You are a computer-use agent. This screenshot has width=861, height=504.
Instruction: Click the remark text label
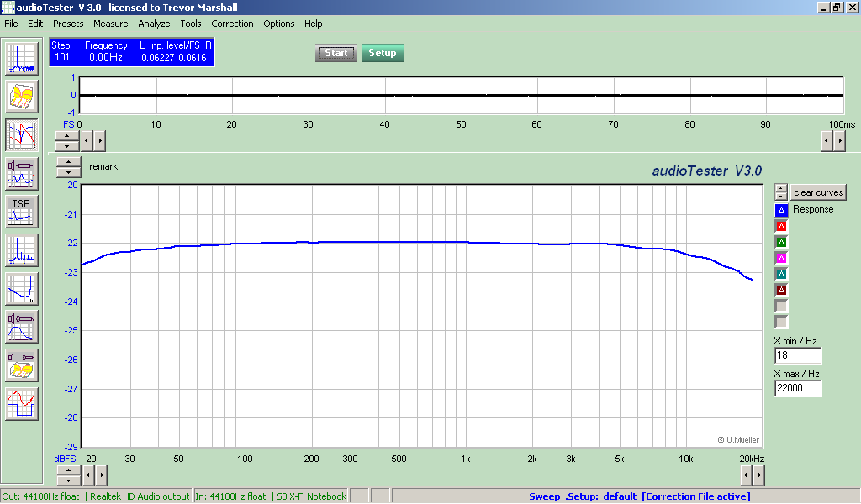tap(103, 166)
